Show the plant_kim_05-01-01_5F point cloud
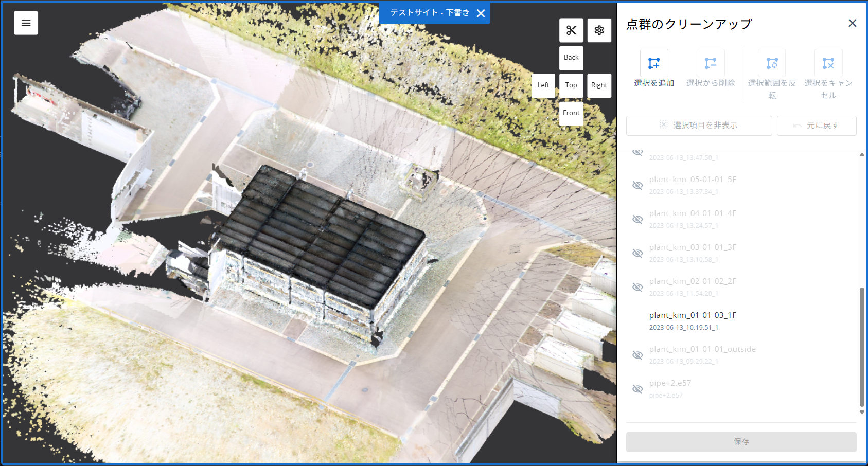This screenshot has height=466, width=868. click(637, 185)
